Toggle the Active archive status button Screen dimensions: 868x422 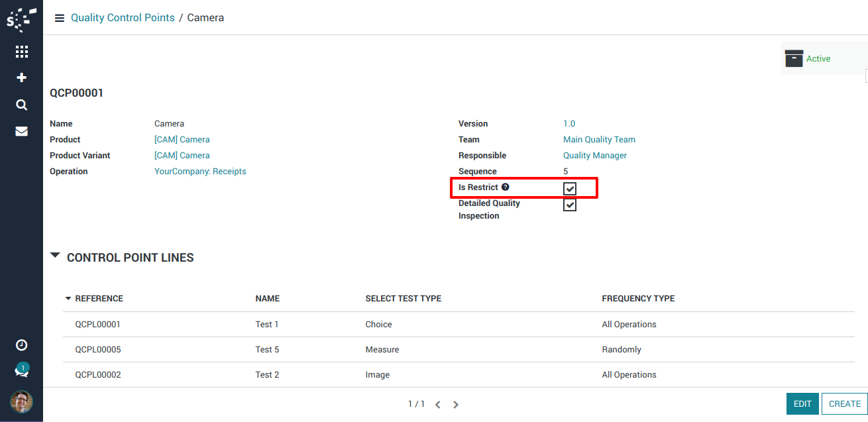808,59
